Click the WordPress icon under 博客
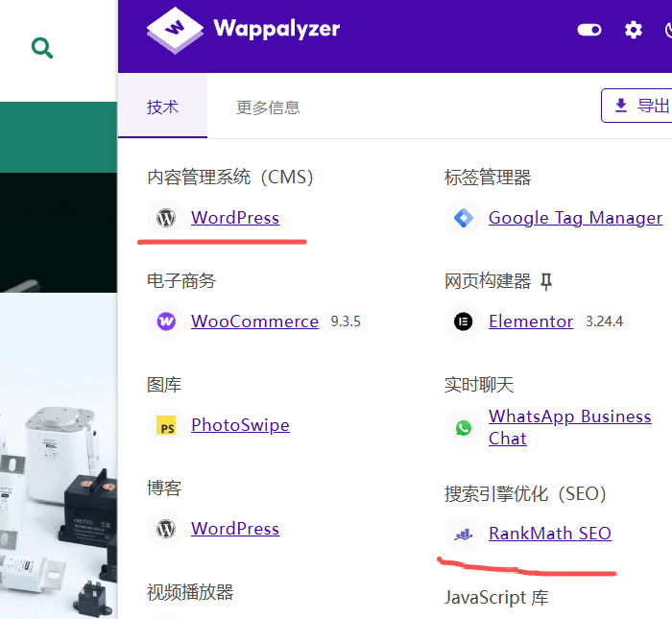Viewport: 672px width, 619px height. coord(166,529)
